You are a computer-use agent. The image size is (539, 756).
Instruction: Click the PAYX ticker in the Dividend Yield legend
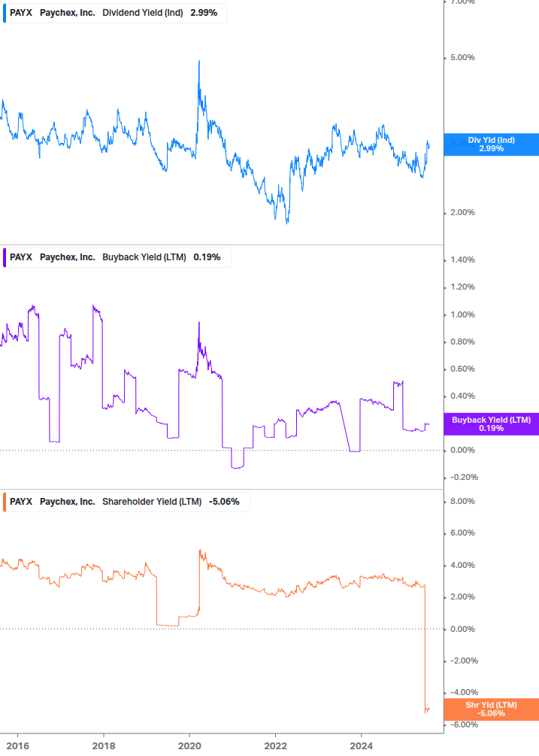point(21,13)
